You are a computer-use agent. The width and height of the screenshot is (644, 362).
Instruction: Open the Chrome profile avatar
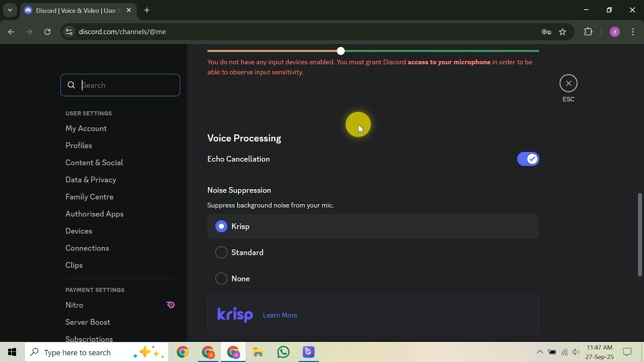click(614, 32)
